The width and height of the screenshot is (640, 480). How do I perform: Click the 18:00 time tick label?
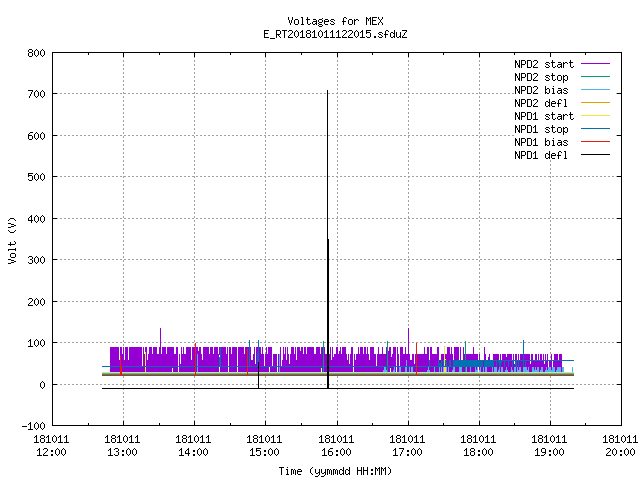click(x=478, y=453)
